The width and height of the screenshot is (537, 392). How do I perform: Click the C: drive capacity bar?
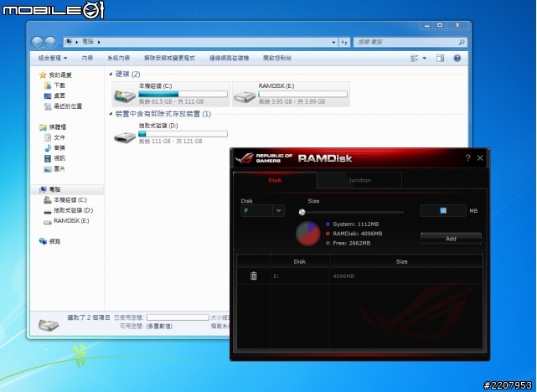(x=183, y=94)
